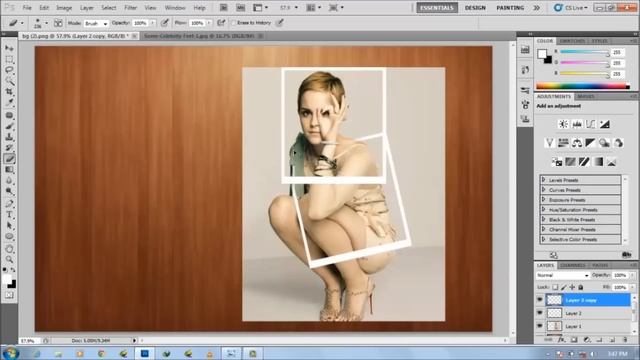
Task: Delete layer with trash icon
Action: click(625, 340)
